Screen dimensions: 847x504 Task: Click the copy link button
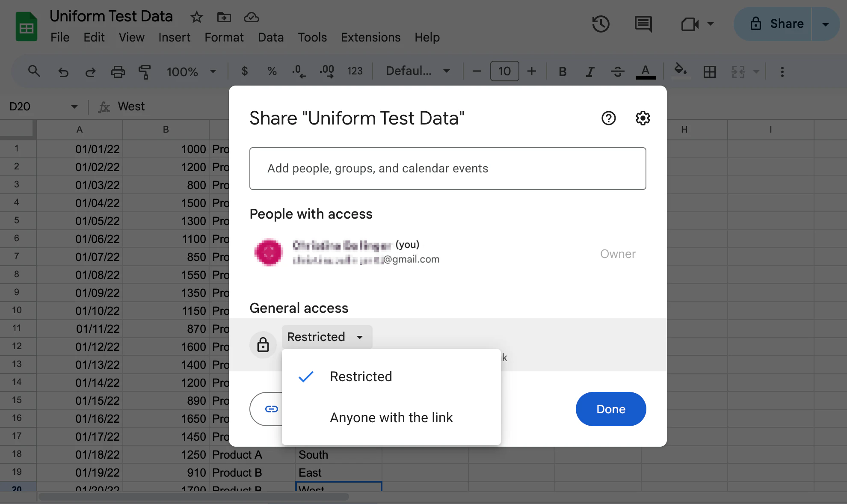pos(267,409)
